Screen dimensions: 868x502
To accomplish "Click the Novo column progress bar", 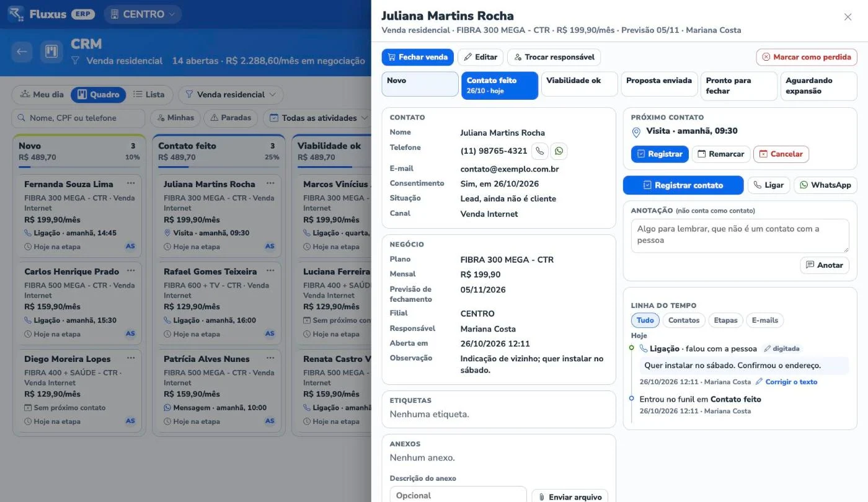I will pos(79,167).
